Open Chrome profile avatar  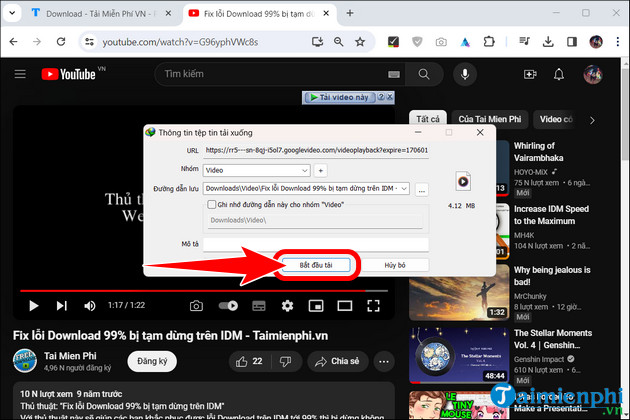coord(596,42)
